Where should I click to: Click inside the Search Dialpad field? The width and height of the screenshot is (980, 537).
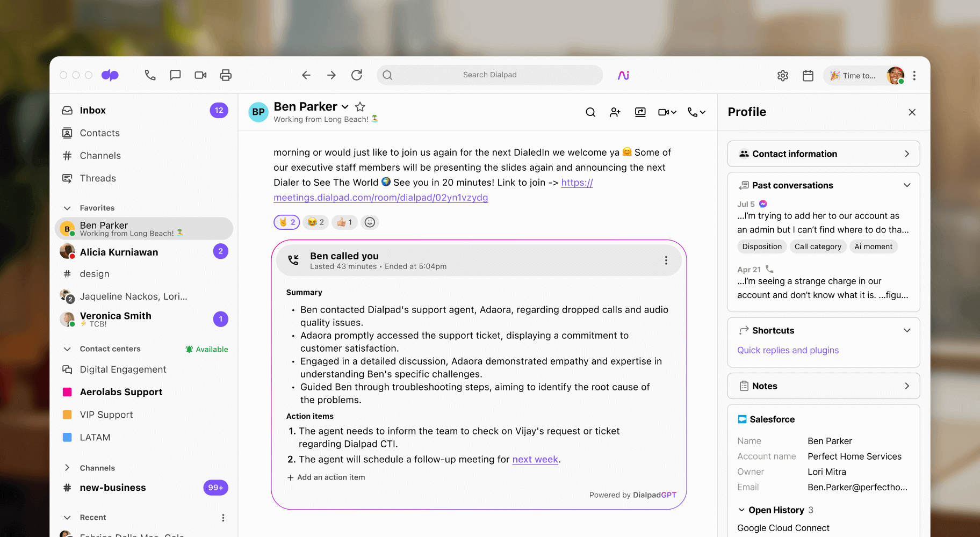(x=489, y=75)
